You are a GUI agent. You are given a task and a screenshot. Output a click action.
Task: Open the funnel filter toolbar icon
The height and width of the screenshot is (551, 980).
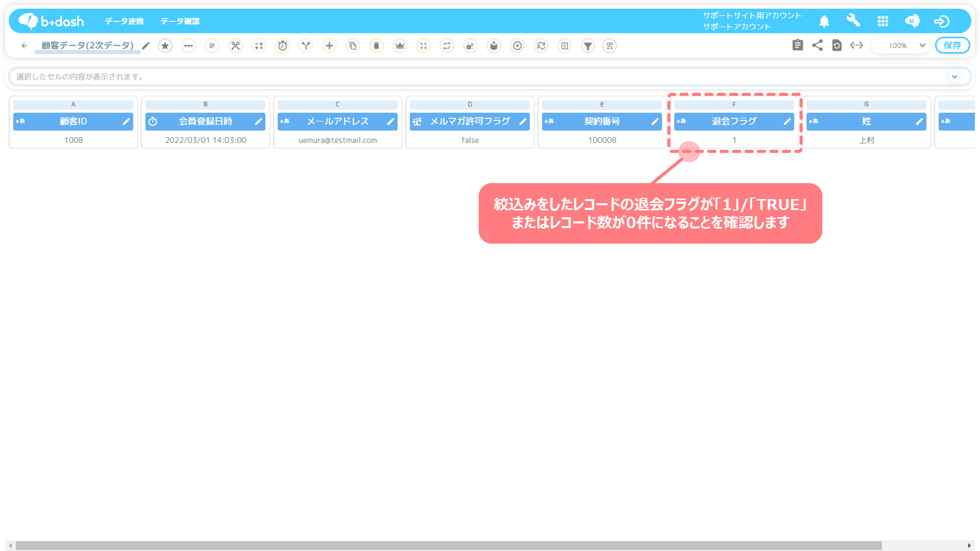(x=588, y=46)
